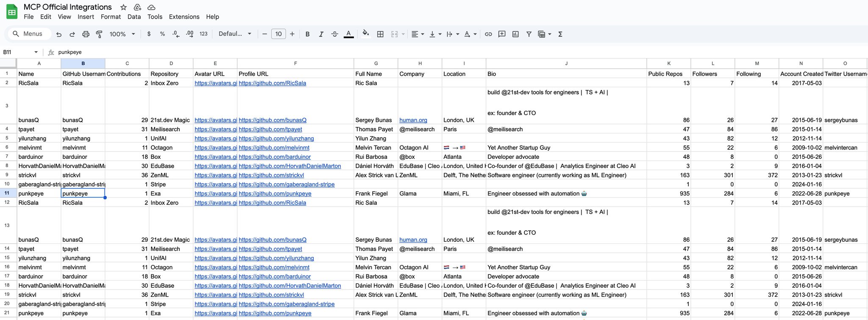Open the vertical align dropdown

[435, 34]
